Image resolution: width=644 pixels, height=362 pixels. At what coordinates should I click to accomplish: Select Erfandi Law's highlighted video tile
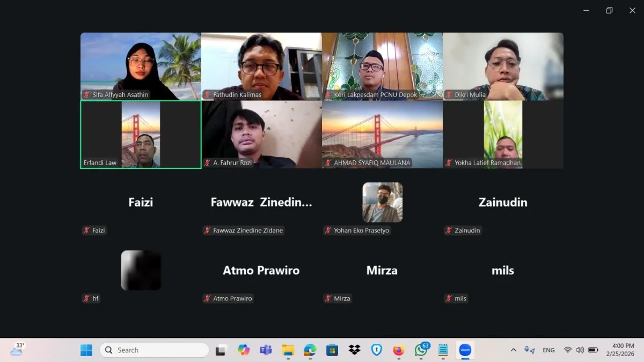pos(141,134)
